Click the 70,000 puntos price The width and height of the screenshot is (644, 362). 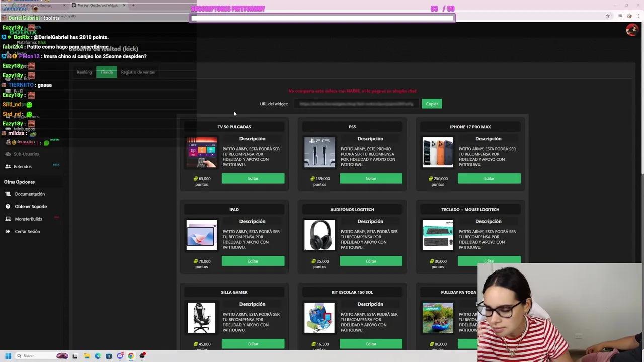(x=202, y=264)
